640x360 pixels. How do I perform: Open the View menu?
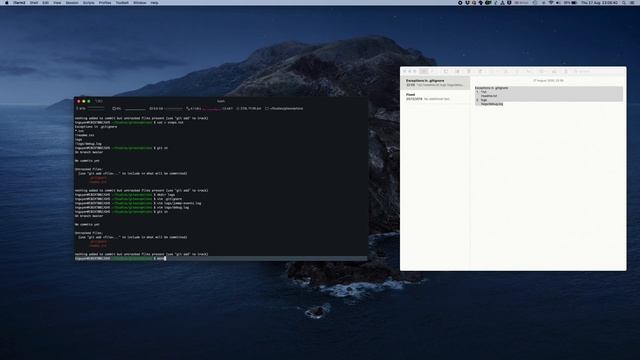pos(57,2)
